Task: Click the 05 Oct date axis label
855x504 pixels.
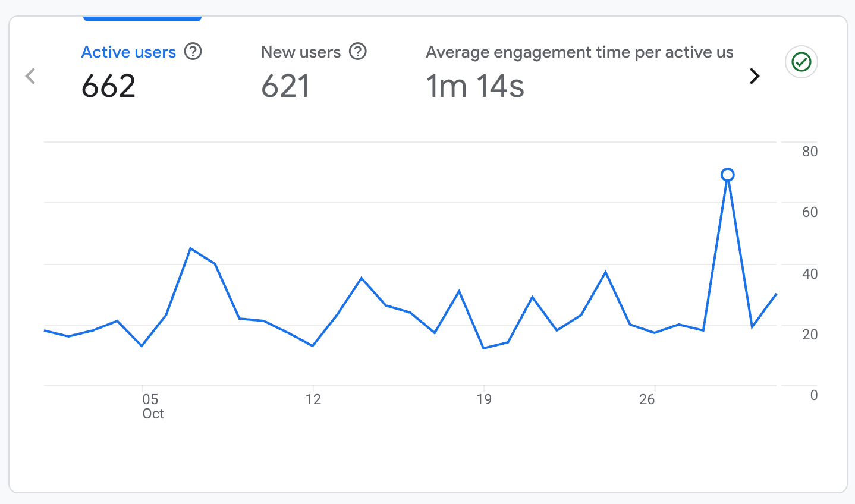Action: coord(152,406)
